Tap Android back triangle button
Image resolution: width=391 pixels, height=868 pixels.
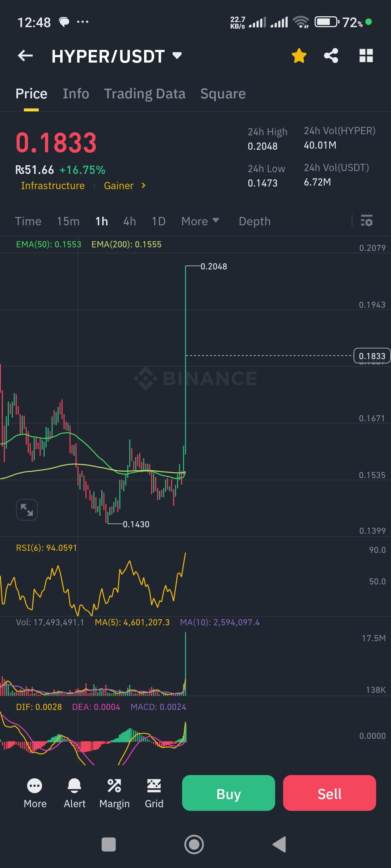tap(279, 844)
